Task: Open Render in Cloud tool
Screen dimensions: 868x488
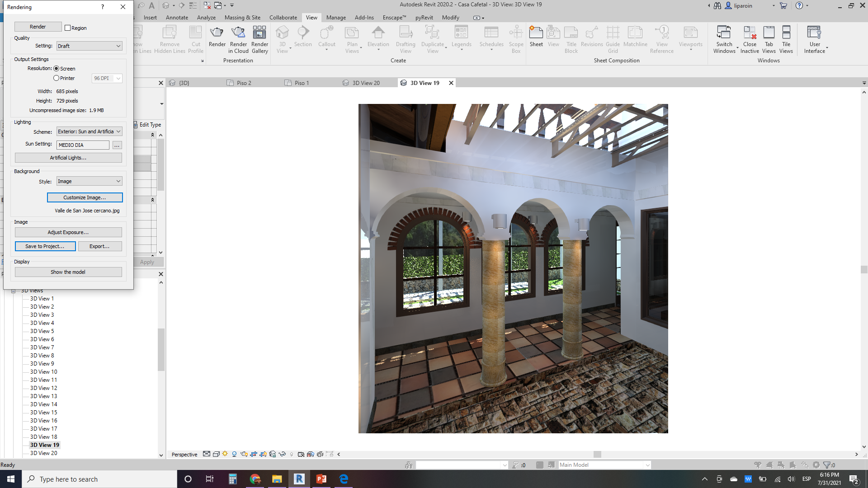Action: 238,33
